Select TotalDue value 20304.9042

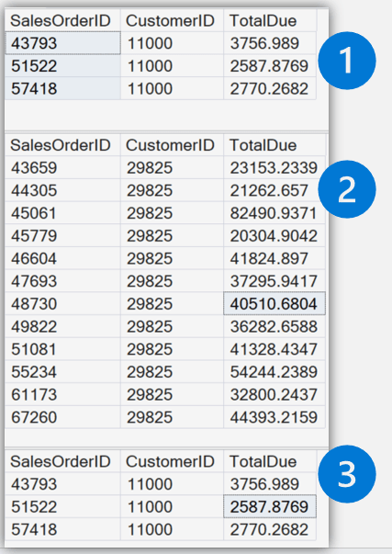coord(274,235)
